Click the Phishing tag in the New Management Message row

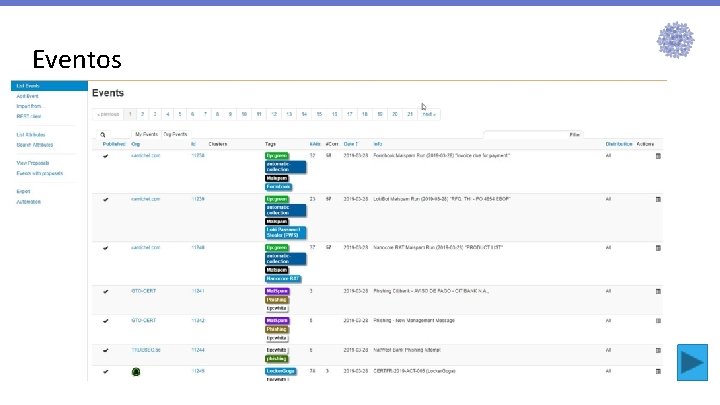277,329
